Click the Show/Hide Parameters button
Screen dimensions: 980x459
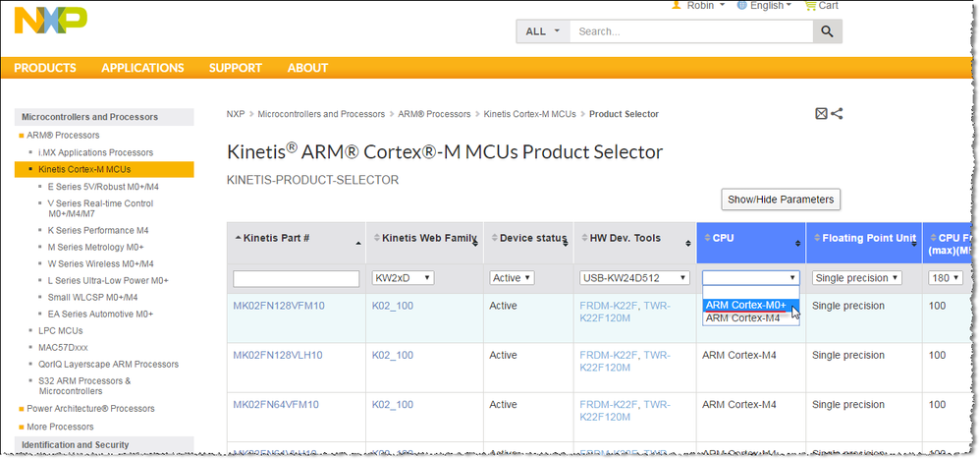(780, 200)
